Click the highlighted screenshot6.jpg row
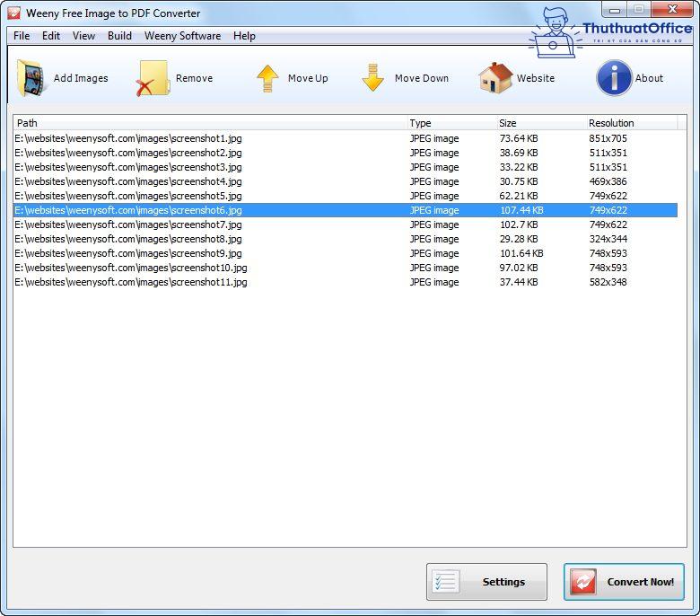 (346, 210)
